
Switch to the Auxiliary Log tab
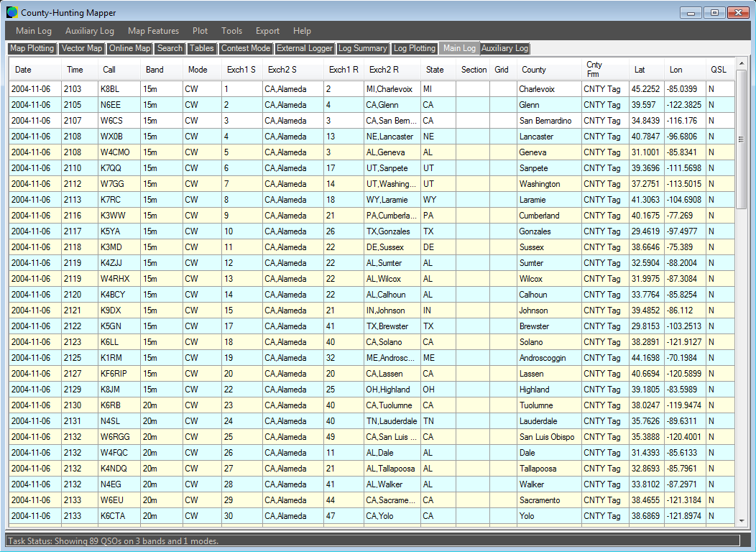pyautogui.click(x=504, y=48)
